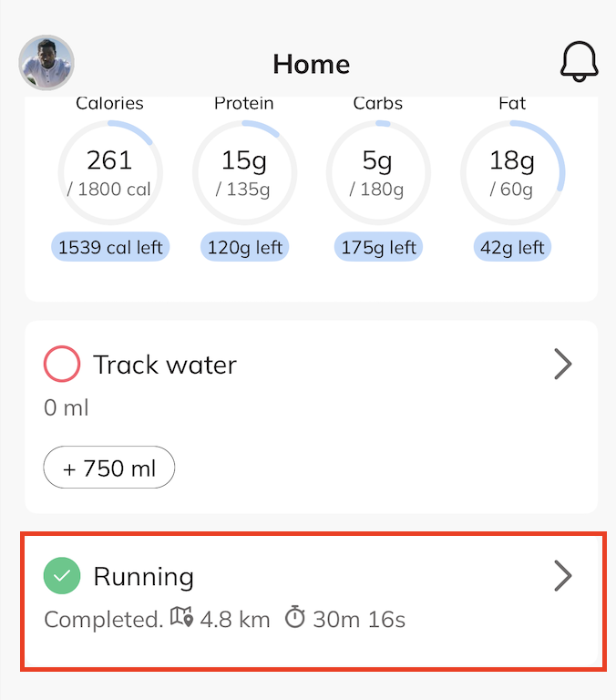Open Running activity chevron arrow
This screenshot has width=616, height=700.
click(563, 576)
